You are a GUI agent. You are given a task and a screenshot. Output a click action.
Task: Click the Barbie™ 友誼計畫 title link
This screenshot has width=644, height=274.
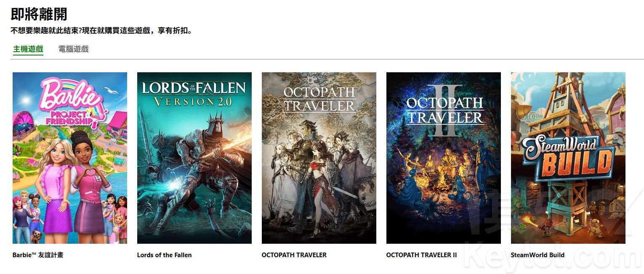pos(38,255)
